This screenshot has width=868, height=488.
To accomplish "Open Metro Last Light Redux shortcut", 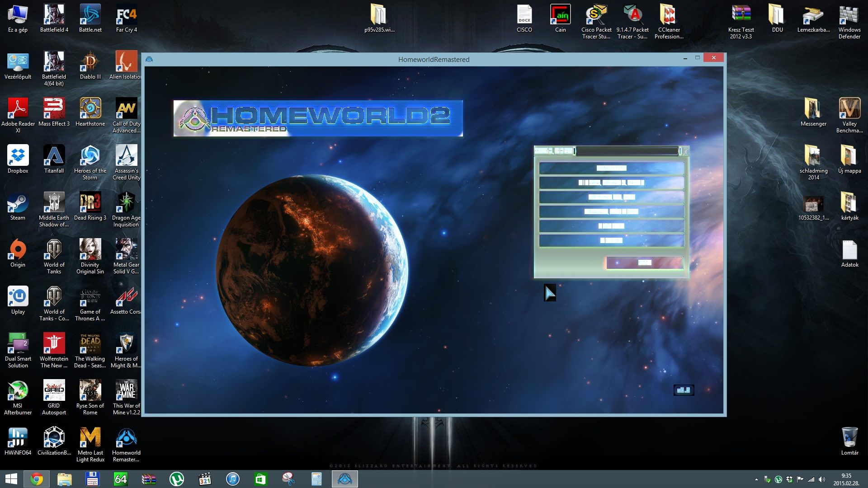I will pyautogui.click(x=90, y=445).
